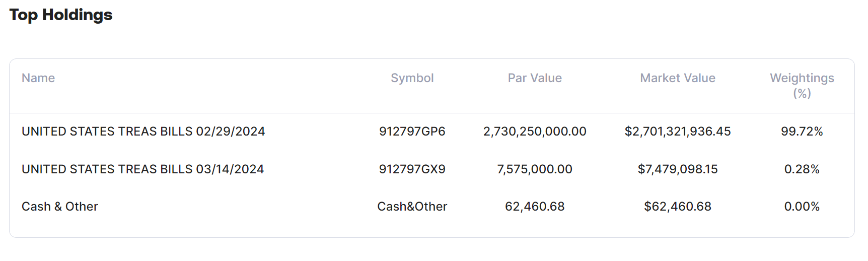Click market value $62,460.68
This screenshot has width=868, height=261.
coord(677,207)
